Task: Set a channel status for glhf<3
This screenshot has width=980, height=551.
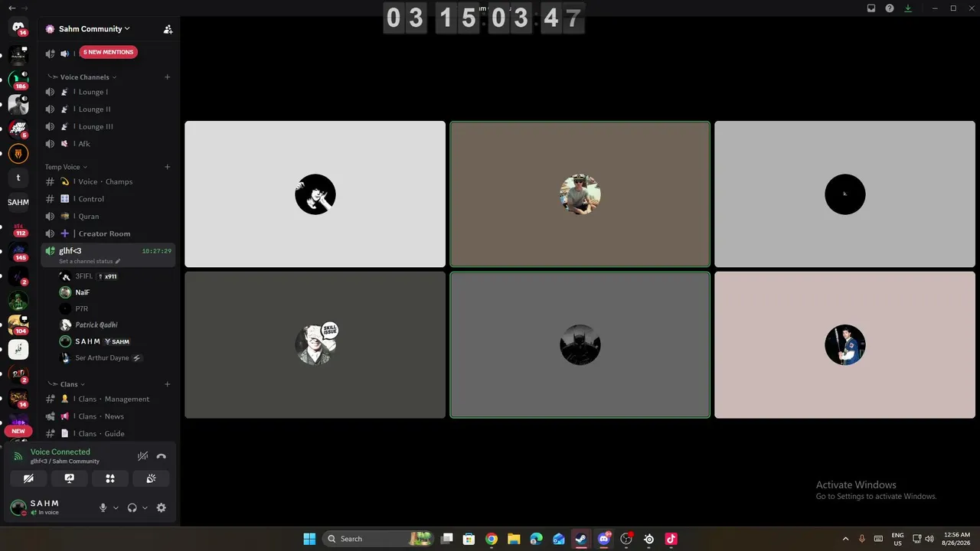Action: (90, 262)
